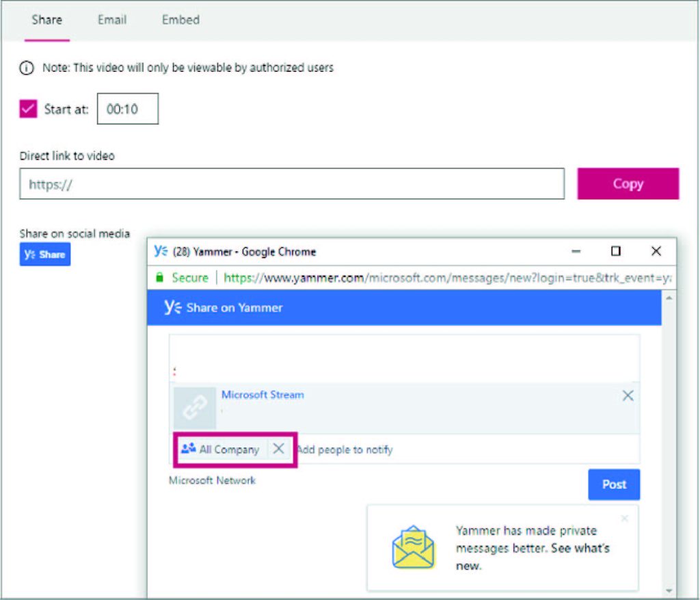Copy the direct video link

628,183
